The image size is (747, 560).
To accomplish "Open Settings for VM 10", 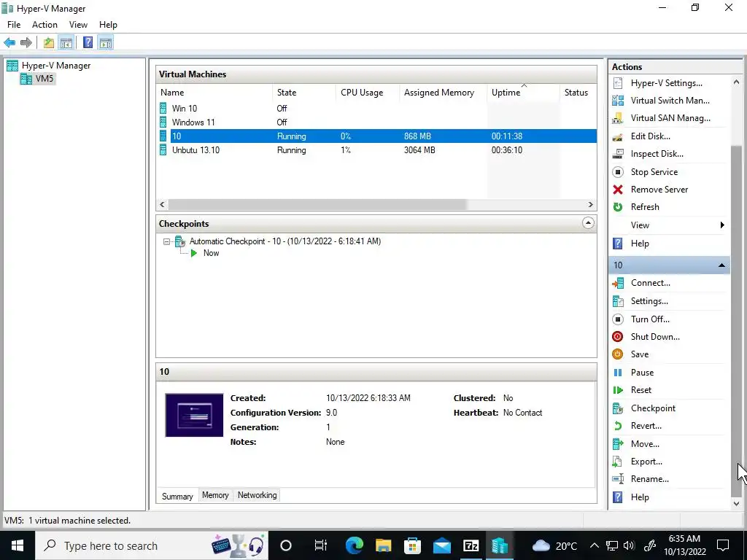I will (x=649, y=301).
